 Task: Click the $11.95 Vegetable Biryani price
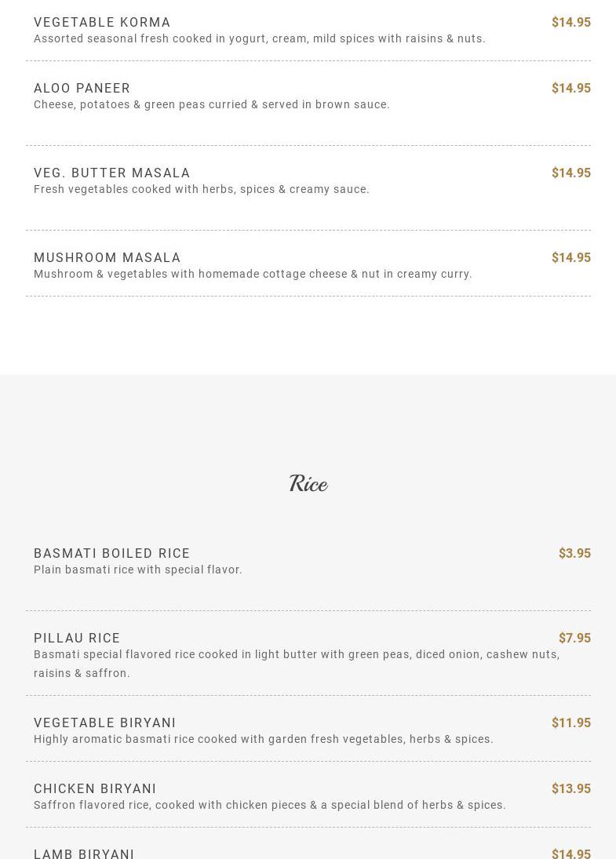(570, 723)
